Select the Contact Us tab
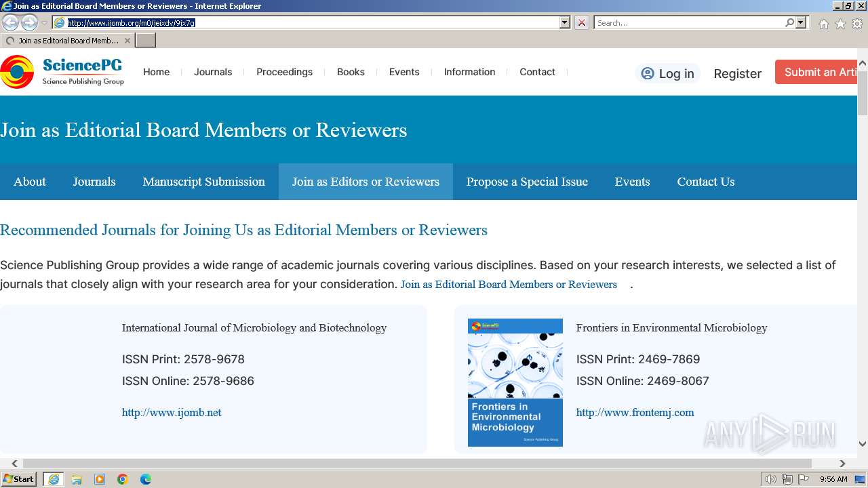 tap(706, 182)
